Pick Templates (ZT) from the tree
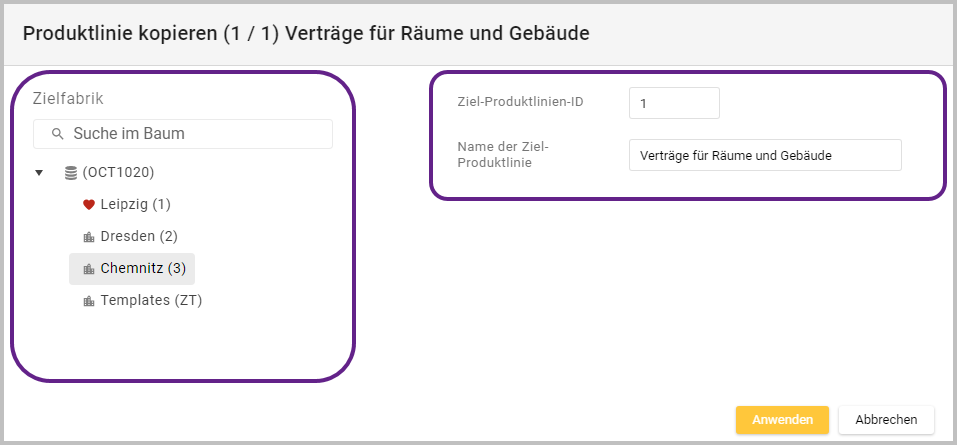This screenshot has height=445, width=957. click(x=151, y=301)
